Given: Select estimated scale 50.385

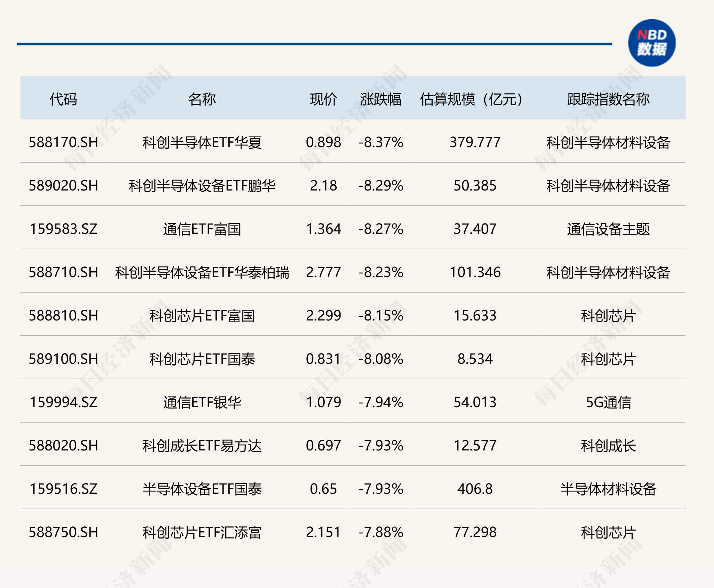Looking at the screenshot, I should (475, 186).
